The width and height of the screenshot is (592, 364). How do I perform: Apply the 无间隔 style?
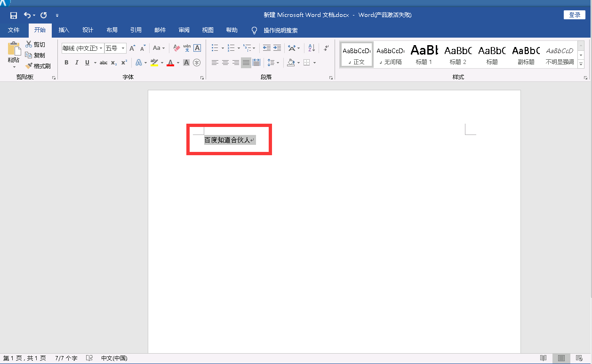(x=390, y=55)
